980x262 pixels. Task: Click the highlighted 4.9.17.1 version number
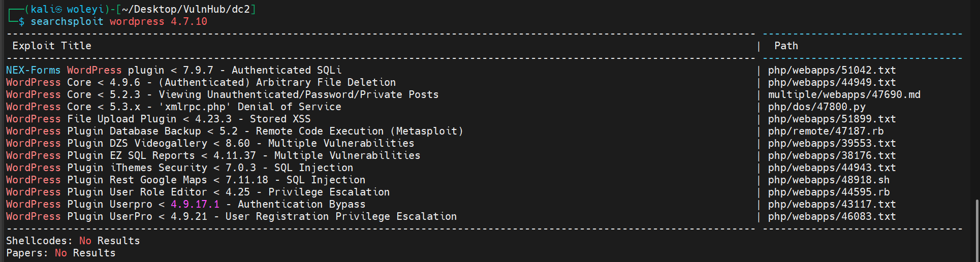[195, 204]
